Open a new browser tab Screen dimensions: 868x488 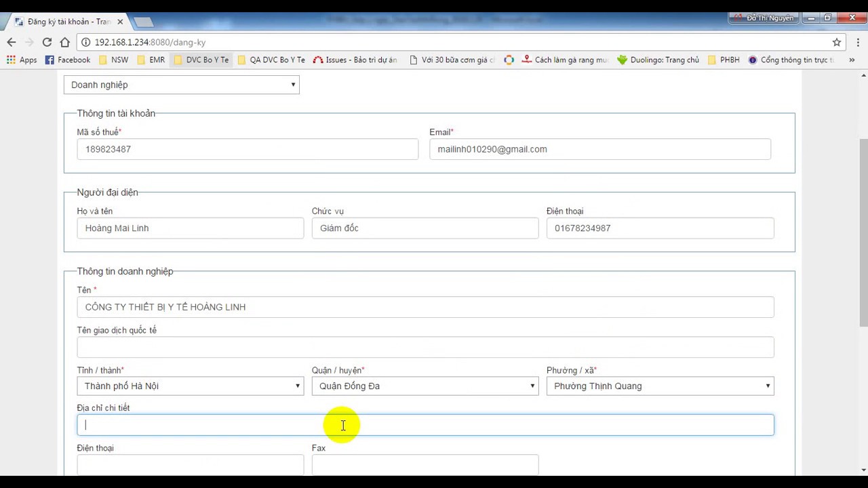click(x=143, y=22)
